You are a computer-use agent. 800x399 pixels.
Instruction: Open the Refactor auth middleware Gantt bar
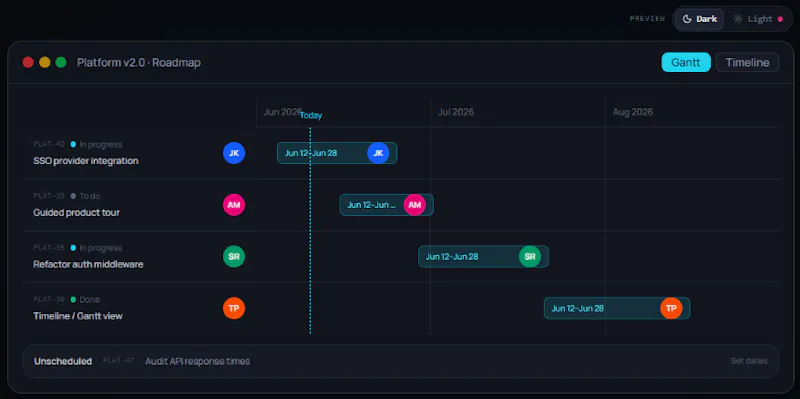click(x=483, y=257)
